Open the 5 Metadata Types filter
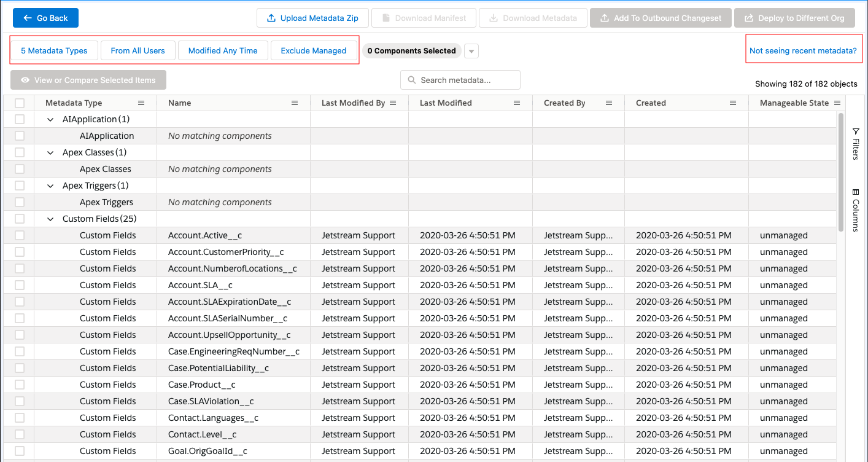Image resolution: width=868 pixels, height=462 pixels. [54, 51]
